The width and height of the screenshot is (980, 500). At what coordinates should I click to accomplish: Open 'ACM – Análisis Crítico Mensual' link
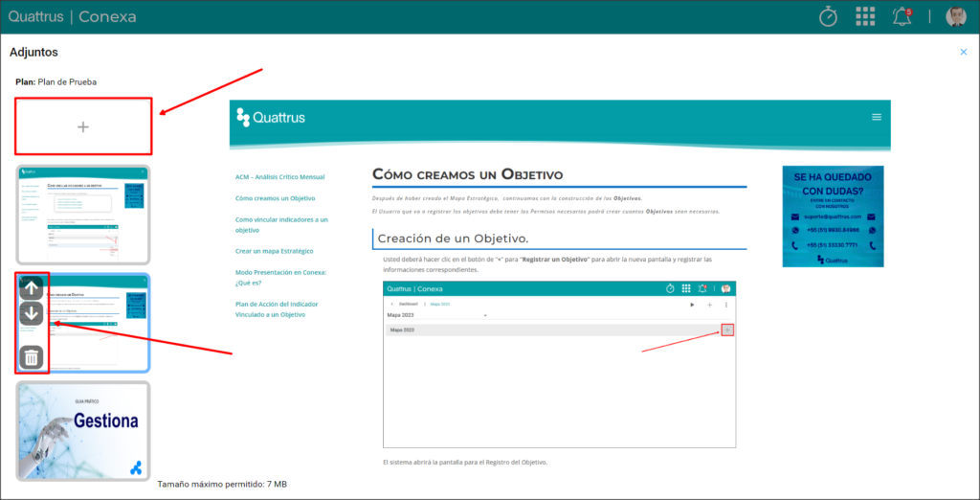(280, 177)
